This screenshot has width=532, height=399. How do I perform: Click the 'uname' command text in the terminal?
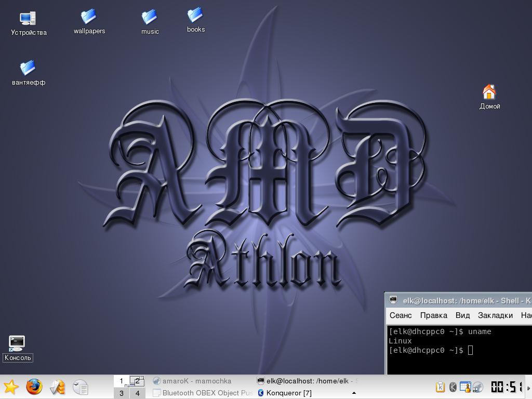coord(480,331)
